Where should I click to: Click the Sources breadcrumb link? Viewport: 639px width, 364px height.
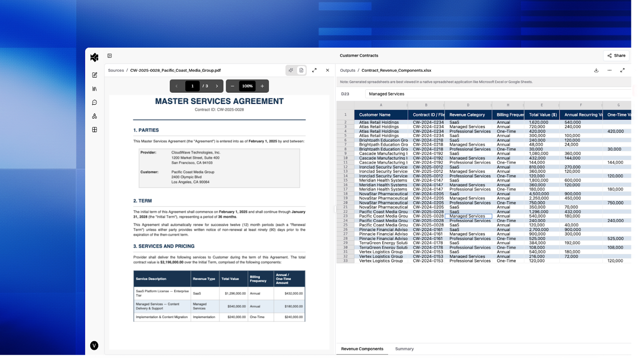click(x=116, y=70)
